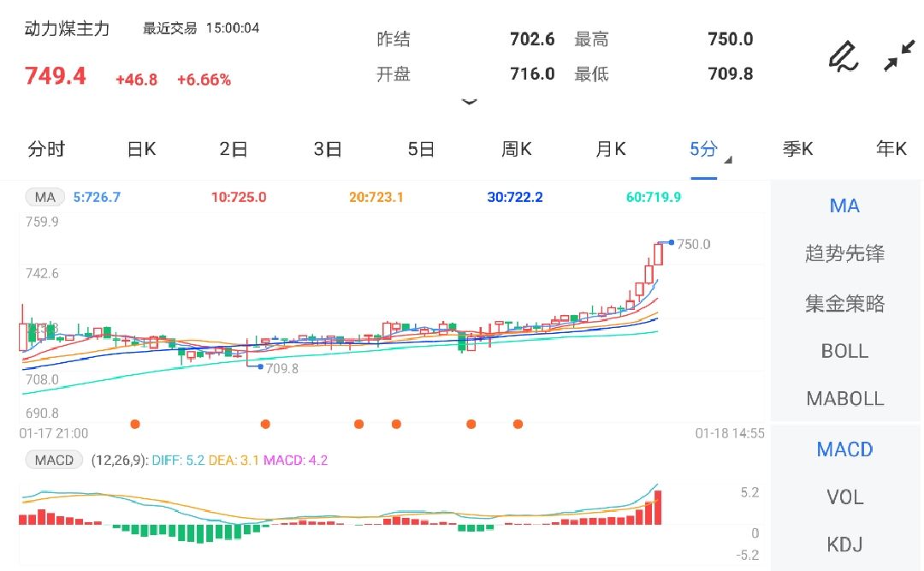Click the MACD indicator pill label
The height and width of the screenshot is (571, 924).
coord(54,460)
